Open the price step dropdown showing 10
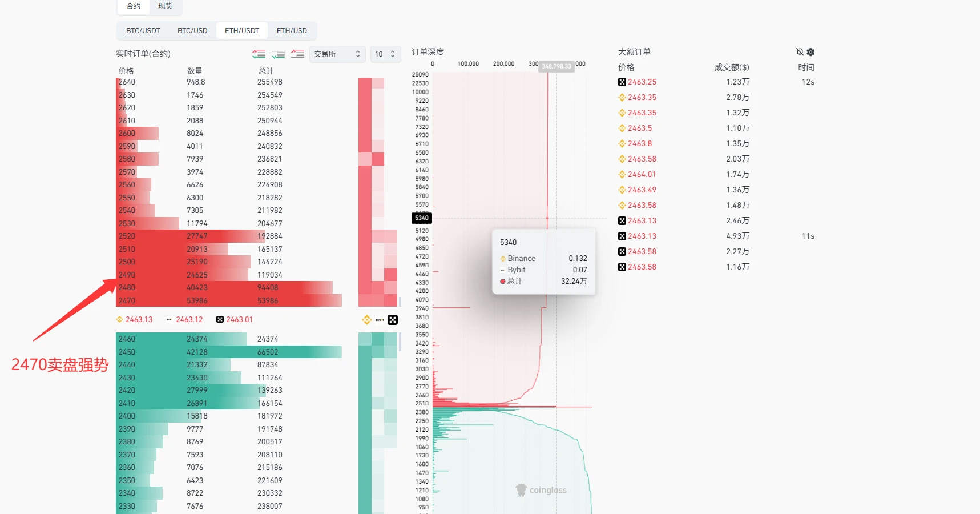 (385, 54)
